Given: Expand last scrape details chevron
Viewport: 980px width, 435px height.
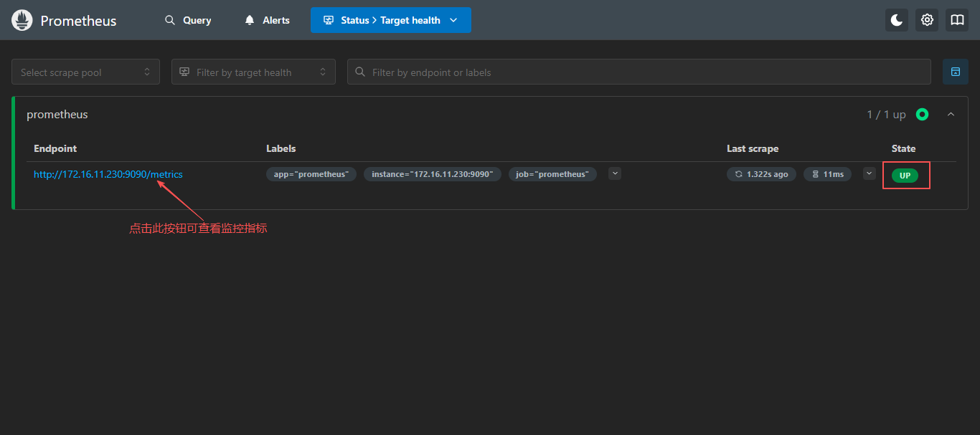Looking at the screenshot, I should click(x=870, y=173).
